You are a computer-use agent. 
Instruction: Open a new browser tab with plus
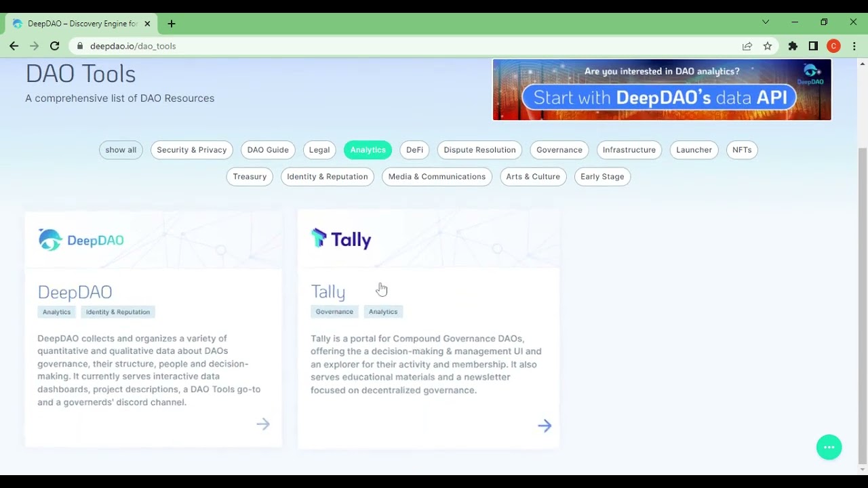[x=171, y=24]
